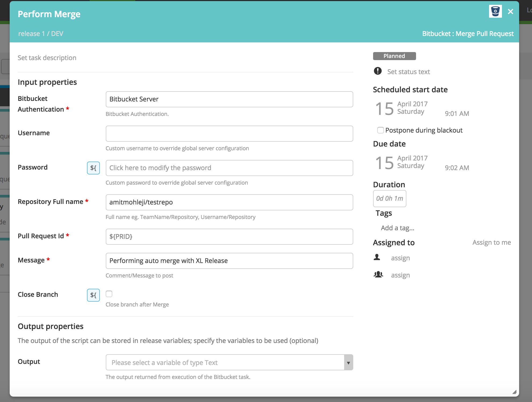Screen dimensions: 532x402
Task: Edit the Duration 0d 0h 1m field
Action: coord(389,199)
